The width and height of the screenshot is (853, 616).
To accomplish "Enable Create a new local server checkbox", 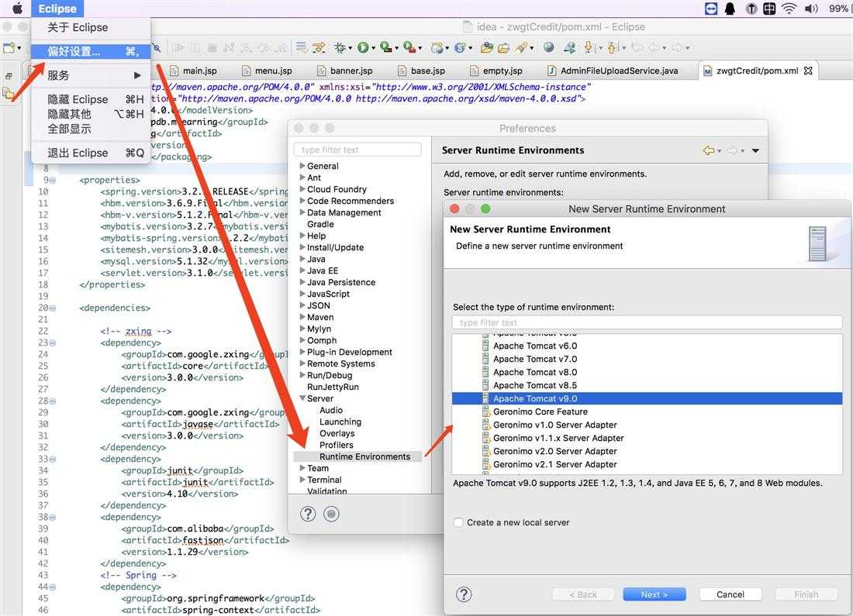I will pyautogui.click(x=458, y=522).
